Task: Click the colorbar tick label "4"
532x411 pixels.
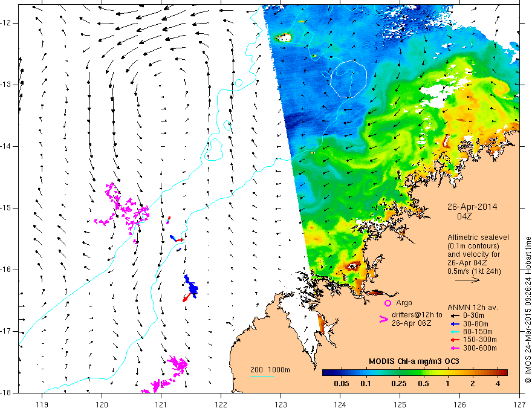Action: pyautogui.click(x=498, y=384)
